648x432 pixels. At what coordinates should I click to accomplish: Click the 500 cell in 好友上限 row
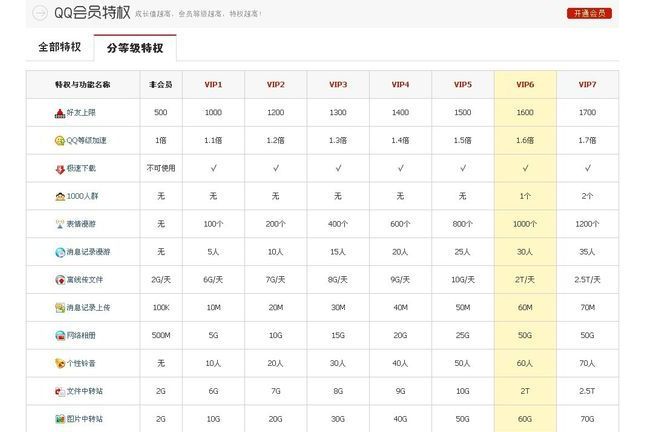(x=161, y=112)
